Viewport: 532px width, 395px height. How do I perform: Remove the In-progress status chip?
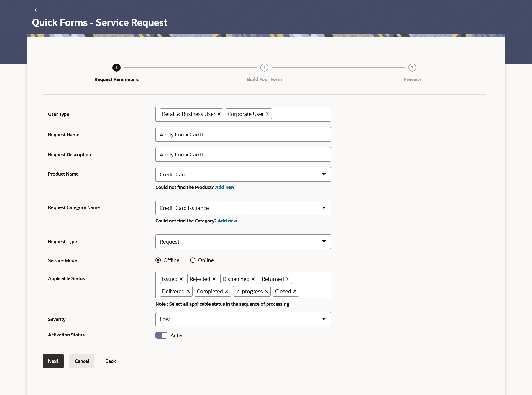pos(266,291)
